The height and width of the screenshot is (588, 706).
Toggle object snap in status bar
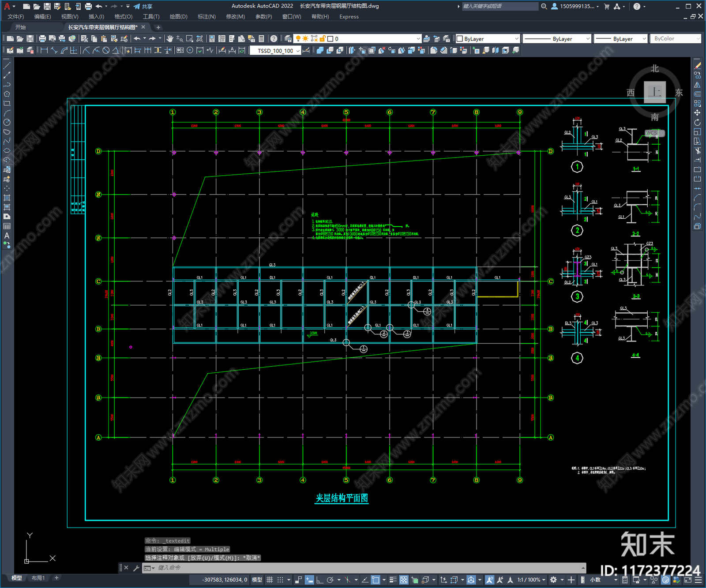coord(376,580)
